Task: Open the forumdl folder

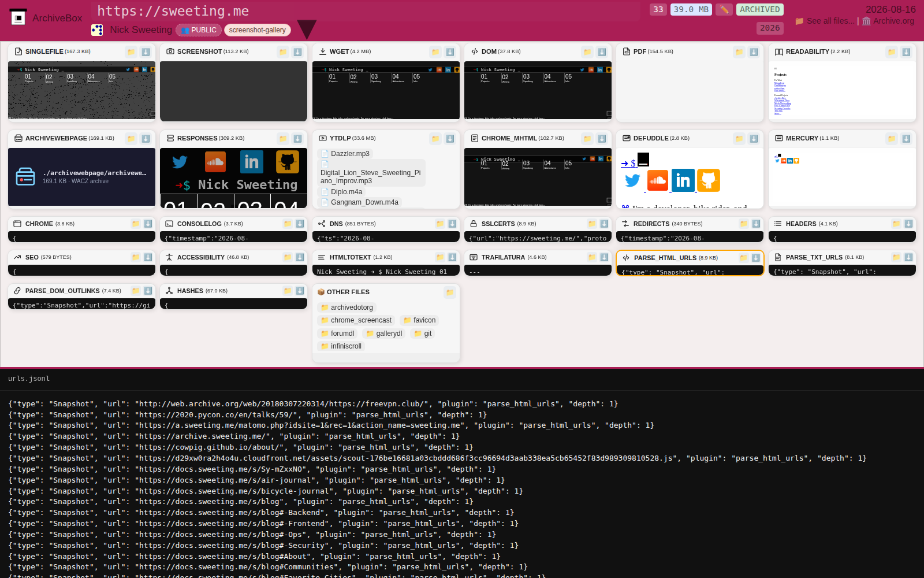Action: coord(337,334)
